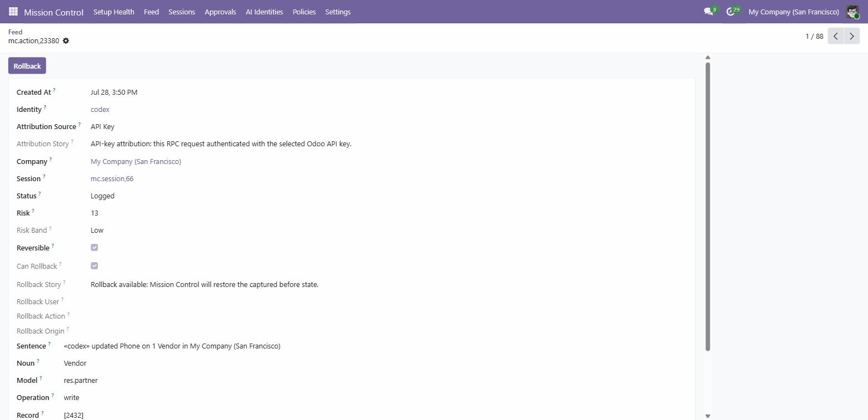868x420 pixels.
Task: Show help tooltip for Rollback Story
Action: click(x=64, y=282)
